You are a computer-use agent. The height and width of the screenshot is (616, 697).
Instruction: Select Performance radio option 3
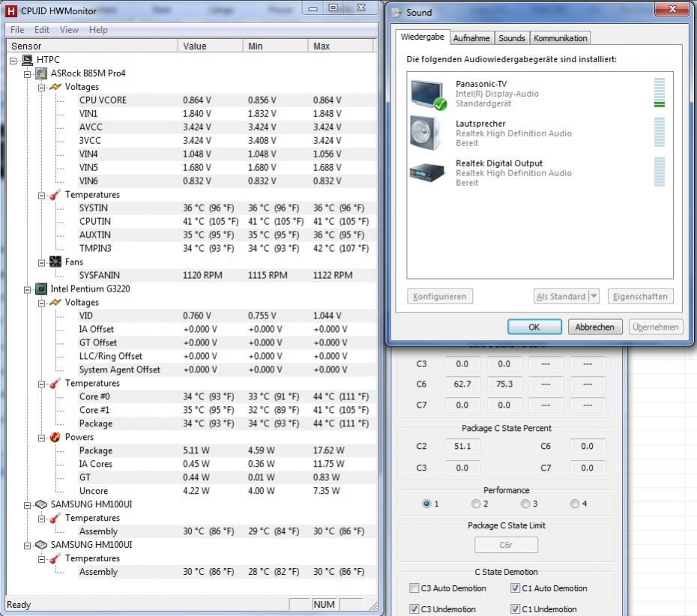click(525, 504)
